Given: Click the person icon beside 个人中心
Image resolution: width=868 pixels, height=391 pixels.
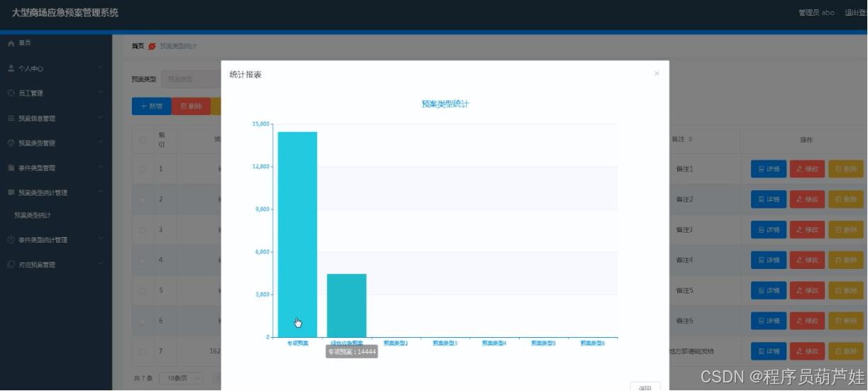Looking at the screenshot, I should pos(11,69).
